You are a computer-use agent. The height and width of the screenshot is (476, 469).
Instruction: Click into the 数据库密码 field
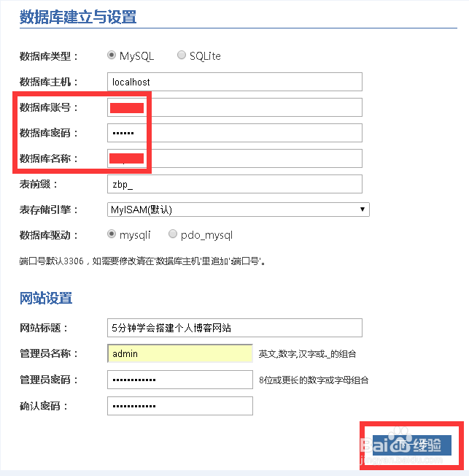tap(234, 133)
